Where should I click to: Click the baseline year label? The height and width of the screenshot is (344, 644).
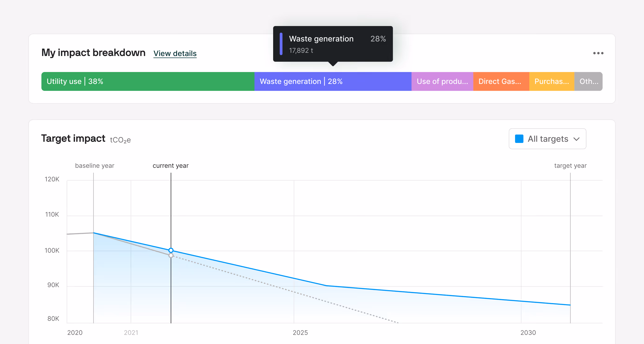[x=94, y=166]
